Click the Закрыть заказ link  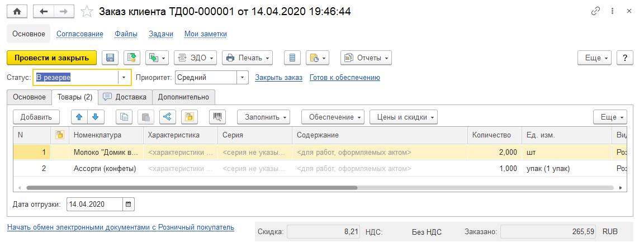(x=278, y=78)
